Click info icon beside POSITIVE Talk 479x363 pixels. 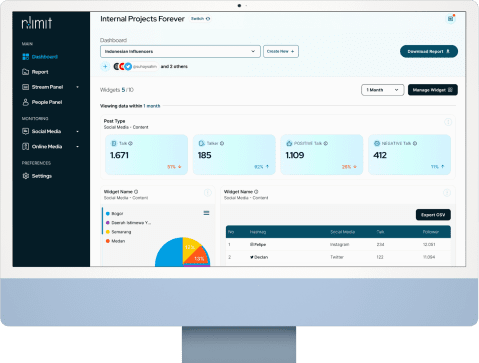(326, 143)
